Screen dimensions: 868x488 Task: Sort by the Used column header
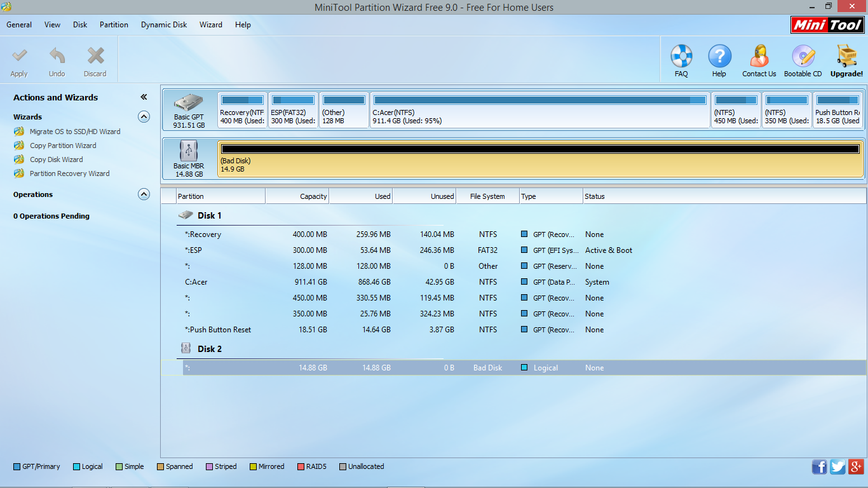361,196
